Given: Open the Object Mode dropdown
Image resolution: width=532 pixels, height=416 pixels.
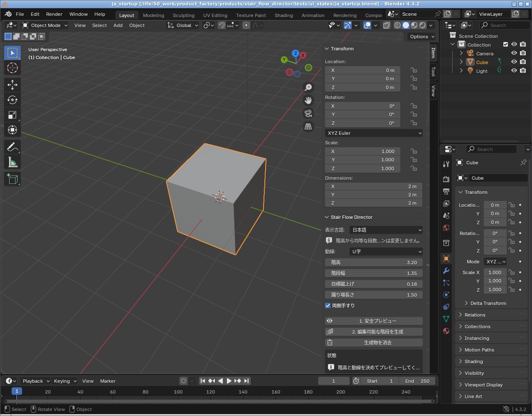Looking at the screenshot, I should click(45, 25).
